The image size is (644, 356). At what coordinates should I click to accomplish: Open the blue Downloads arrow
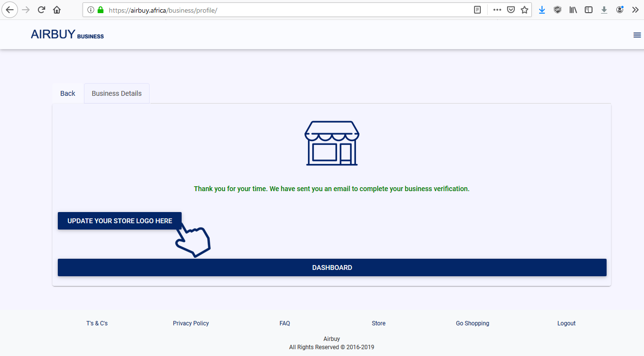542,10
